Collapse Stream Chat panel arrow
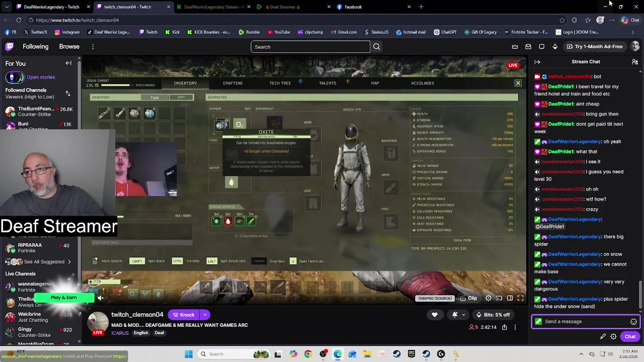The width and height of the screenshot is (644, 362). tap(537, 62)
